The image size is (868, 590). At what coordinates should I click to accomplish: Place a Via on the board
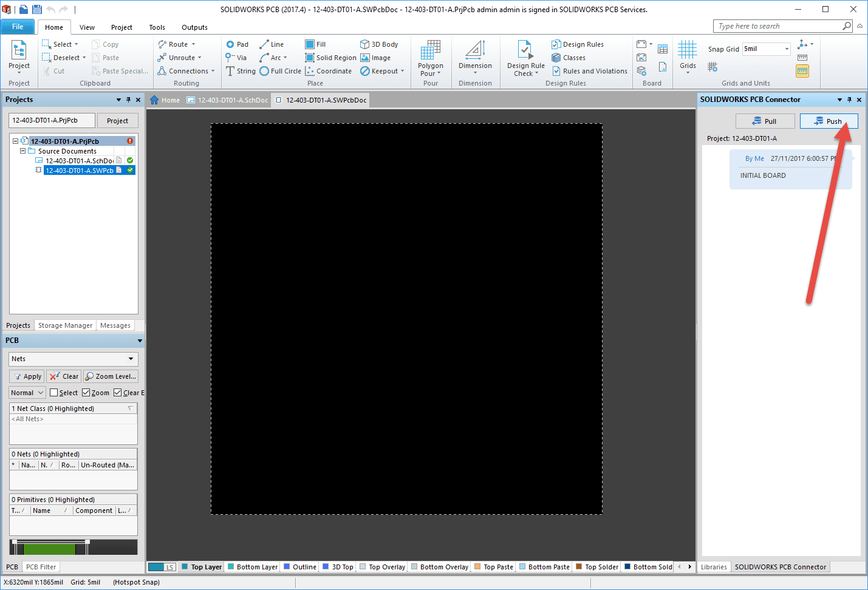pyautogui.click(x=236, y=58)
